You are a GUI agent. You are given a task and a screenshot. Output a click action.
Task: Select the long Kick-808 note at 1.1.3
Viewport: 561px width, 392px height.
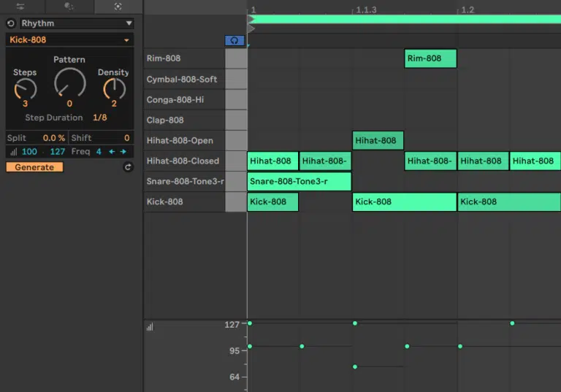point(404,201)
